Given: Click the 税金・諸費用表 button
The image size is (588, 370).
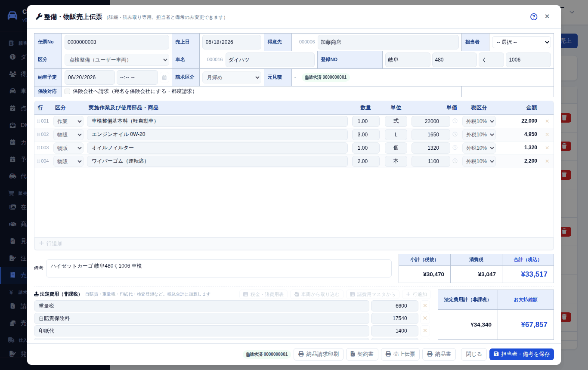Looking at the screenshot, I should [263, 294].
